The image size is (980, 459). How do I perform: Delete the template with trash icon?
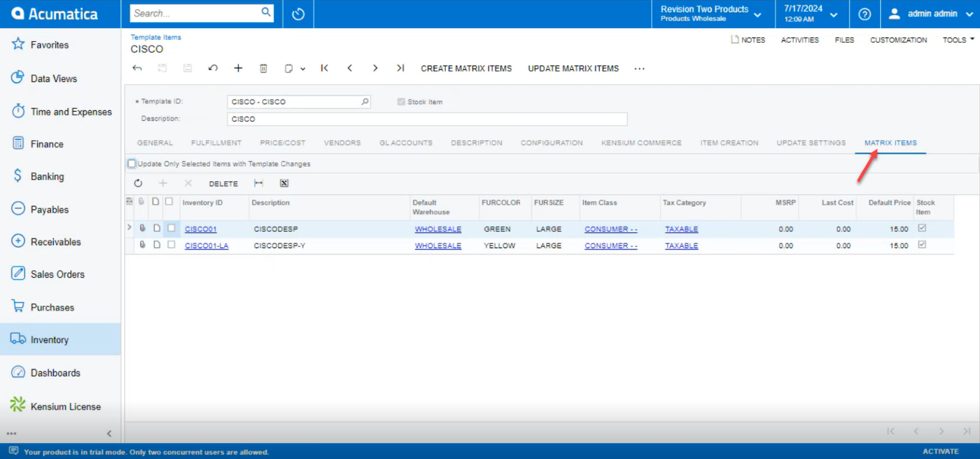(263, 68)
